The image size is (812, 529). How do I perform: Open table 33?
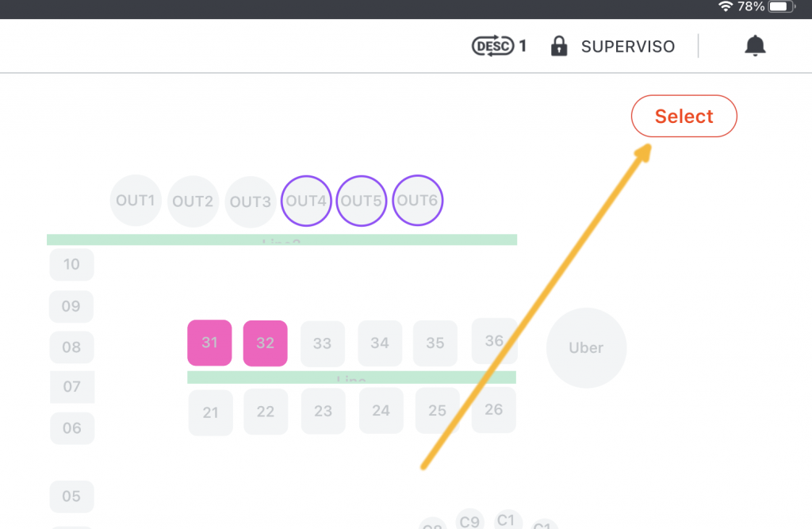coord(322,343)
